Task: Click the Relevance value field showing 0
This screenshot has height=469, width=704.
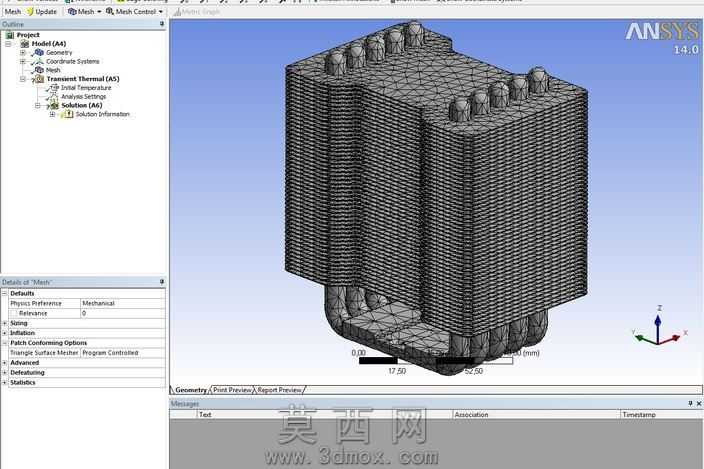Action: (x=123, y=313)
